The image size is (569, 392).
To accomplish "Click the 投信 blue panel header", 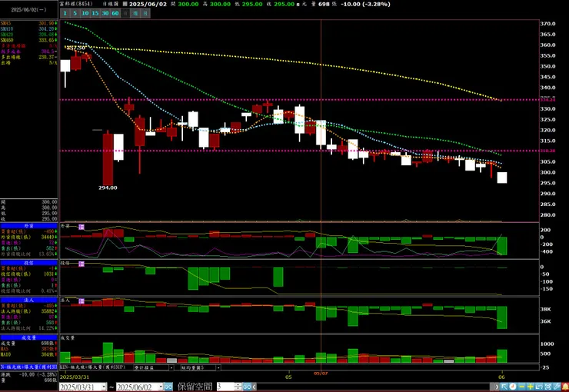I will [x=28, y=263].
